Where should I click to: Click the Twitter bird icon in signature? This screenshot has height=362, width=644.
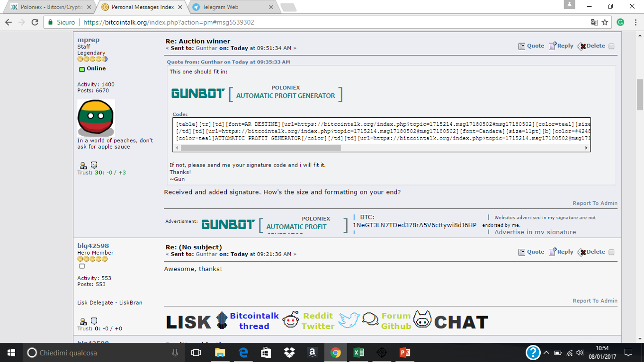pyautogui.click(x=349, y=320)
